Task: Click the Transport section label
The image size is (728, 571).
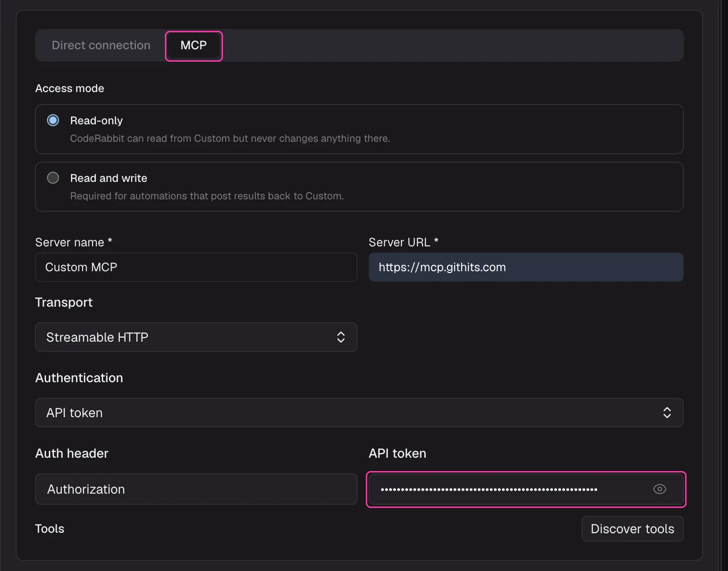Action: point(64,302)
